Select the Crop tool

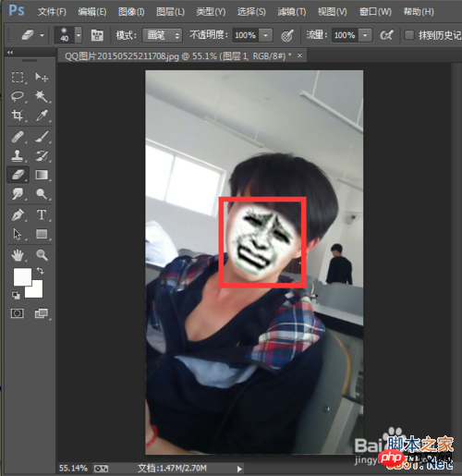(18, 116)
